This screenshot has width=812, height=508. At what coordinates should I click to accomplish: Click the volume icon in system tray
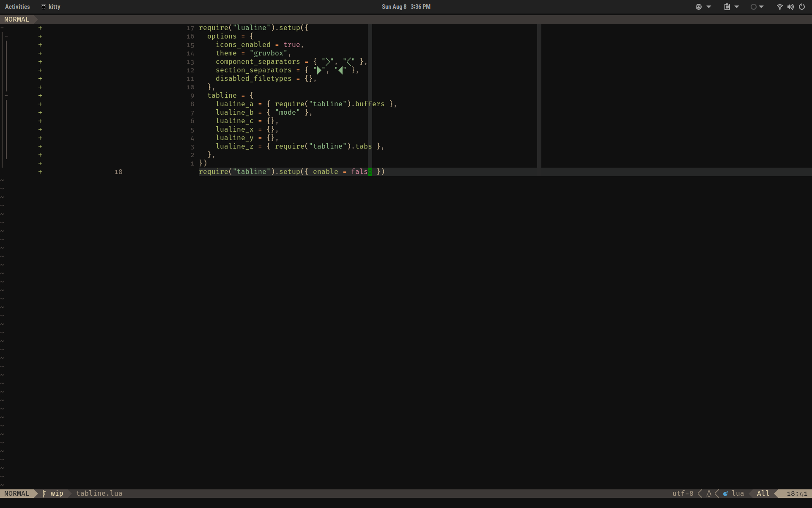790,7
